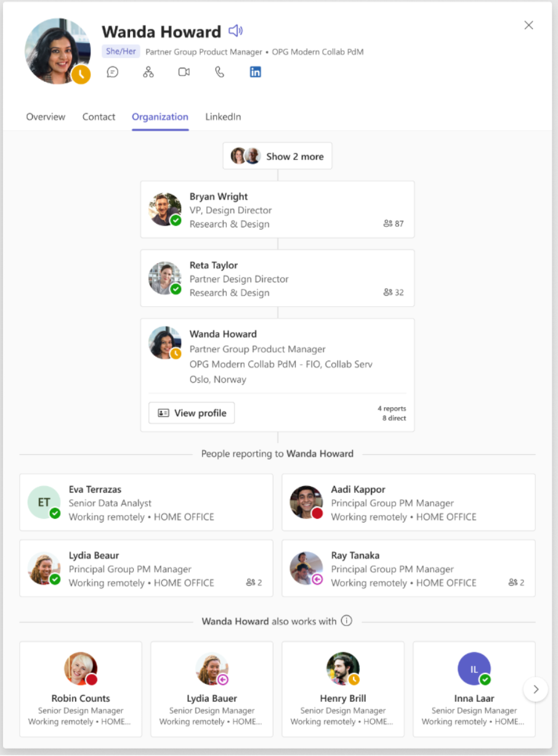Switch to the Overview tab
This screenshot has width=558, height=756.
46,116
